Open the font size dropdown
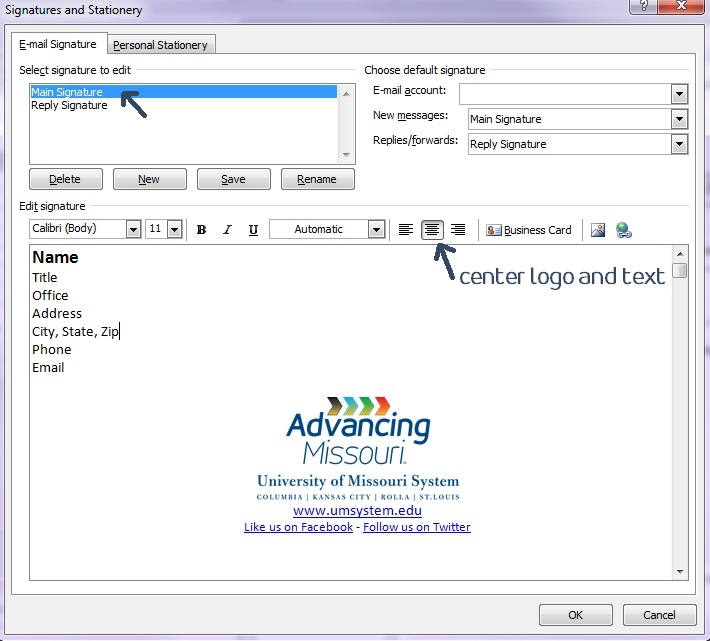This screenshot has height=641, width=710. 174,230
